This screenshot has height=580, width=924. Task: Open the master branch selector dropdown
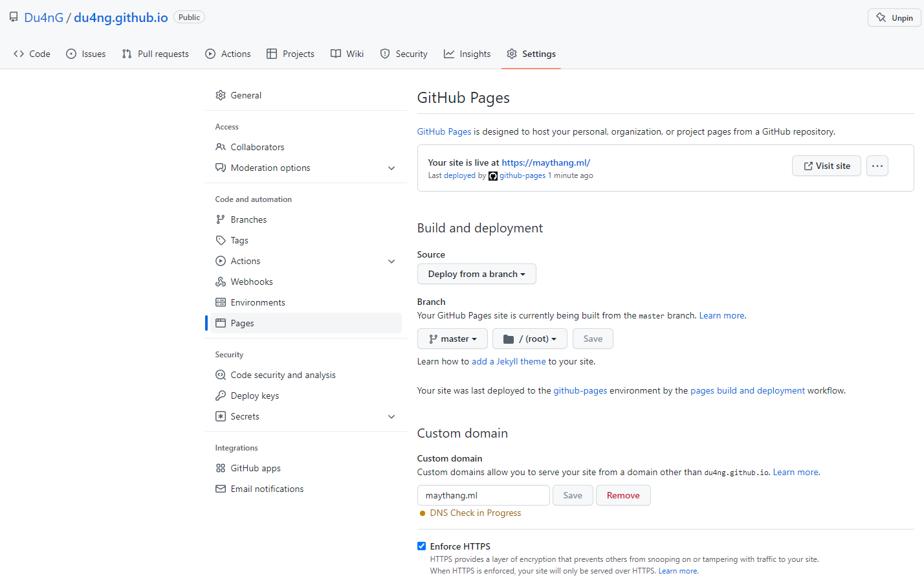pos(452,339)
